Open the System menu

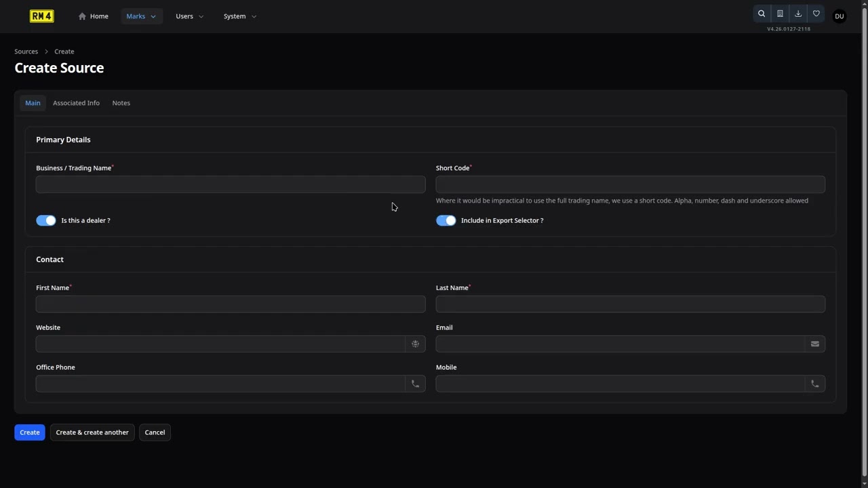coord(240,16)
